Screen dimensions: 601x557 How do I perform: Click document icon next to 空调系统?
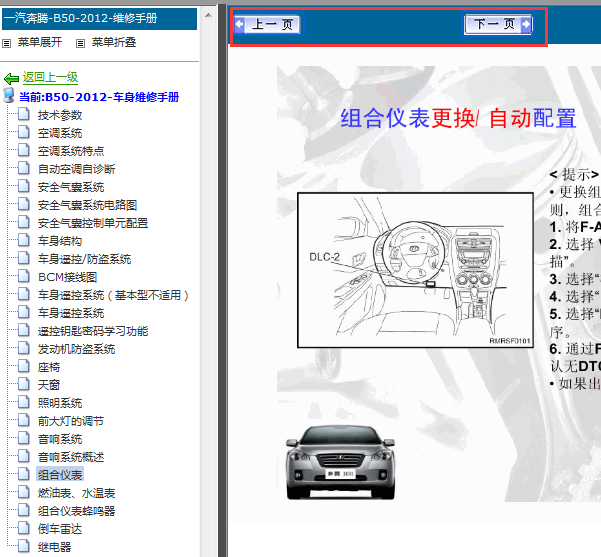click(x=24, y=132)
